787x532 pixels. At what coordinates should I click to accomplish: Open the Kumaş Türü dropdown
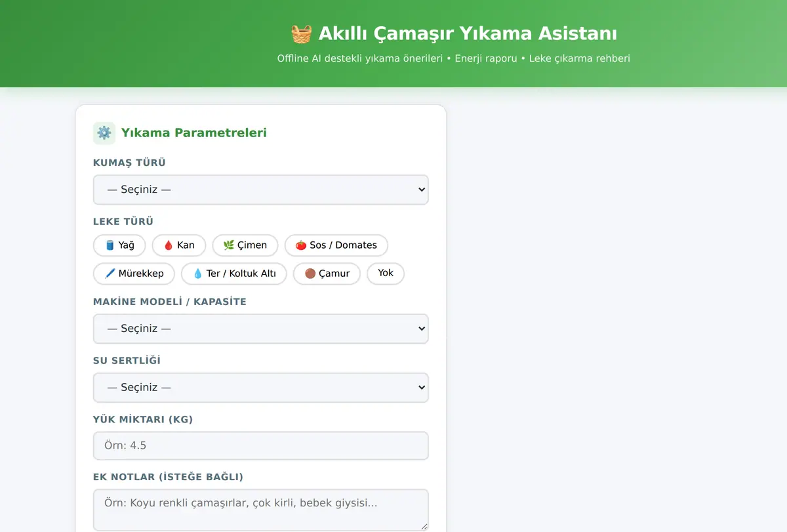tap(261, 190)
